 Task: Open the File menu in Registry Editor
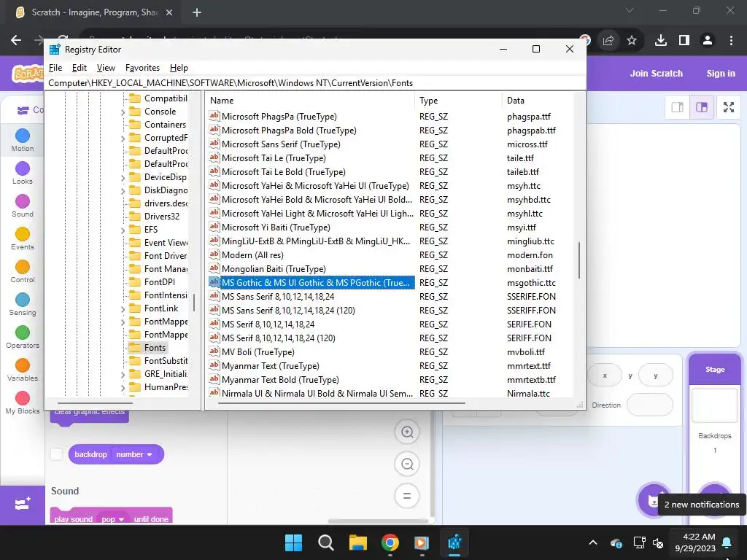(x=55, y=68)
